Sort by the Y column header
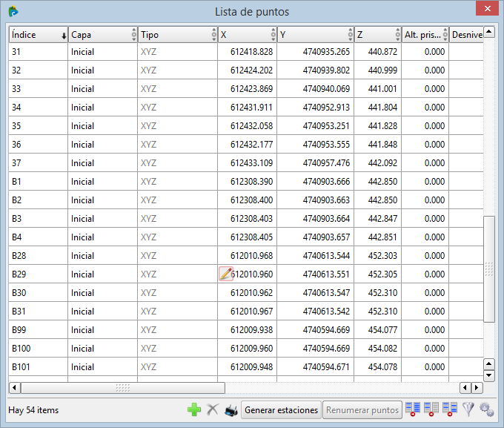 [x=316, y=34]
